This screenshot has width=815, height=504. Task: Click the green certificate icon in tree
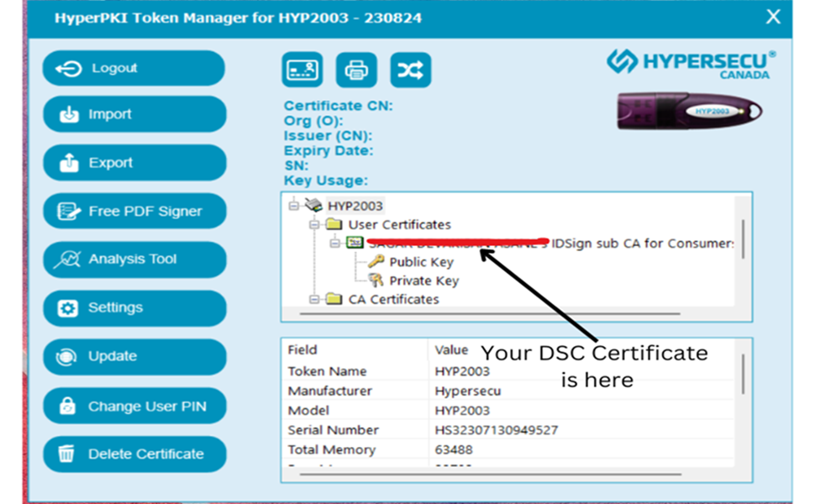tap(355, 243)
